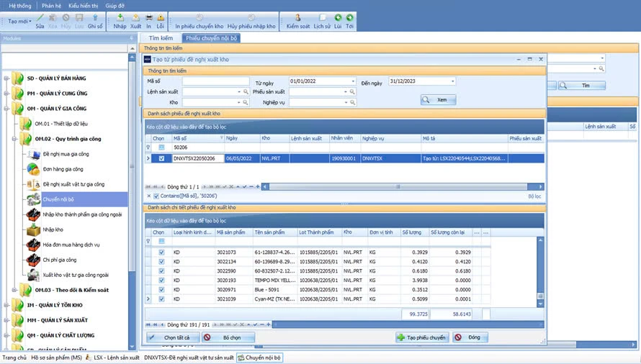Open Nhập kho thành phẩm gia công ngoài
The image size is (641, 364).
pyautogui.click(x=82, y=214)
